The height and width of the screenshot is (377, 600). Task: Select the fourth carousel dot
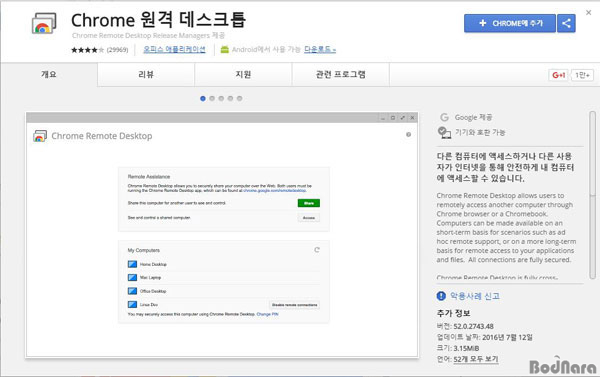point(230,98)
